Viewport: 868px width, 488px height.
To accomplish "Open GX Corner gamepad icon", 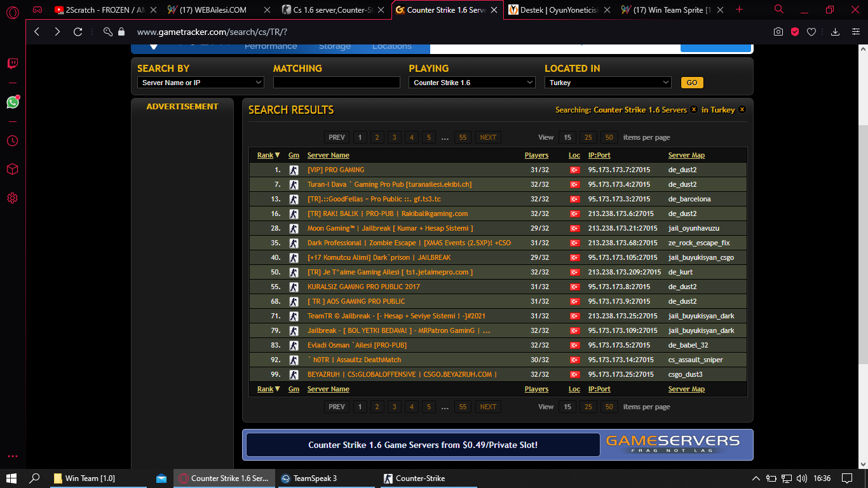I will (38, 10).
